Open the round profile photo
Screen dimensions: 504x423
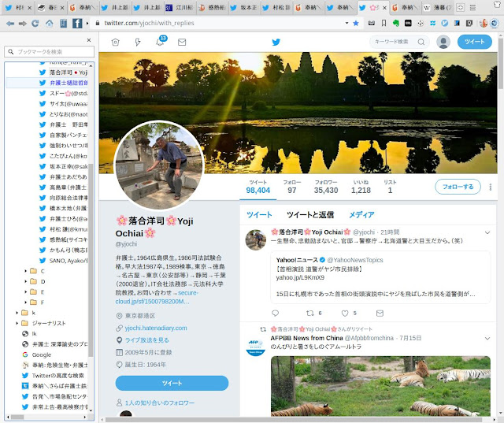(x=159, y=165)
